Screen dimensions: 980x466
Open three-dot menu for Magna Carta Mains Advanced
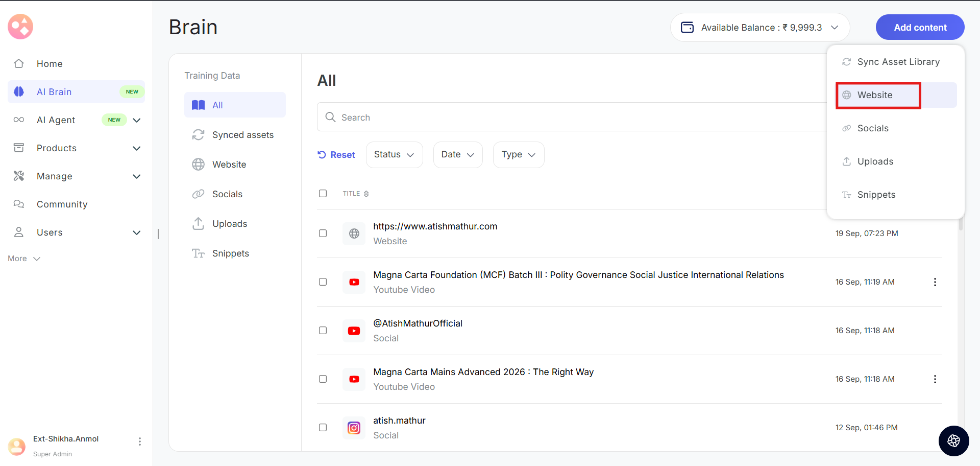click(x=935, y=379)
